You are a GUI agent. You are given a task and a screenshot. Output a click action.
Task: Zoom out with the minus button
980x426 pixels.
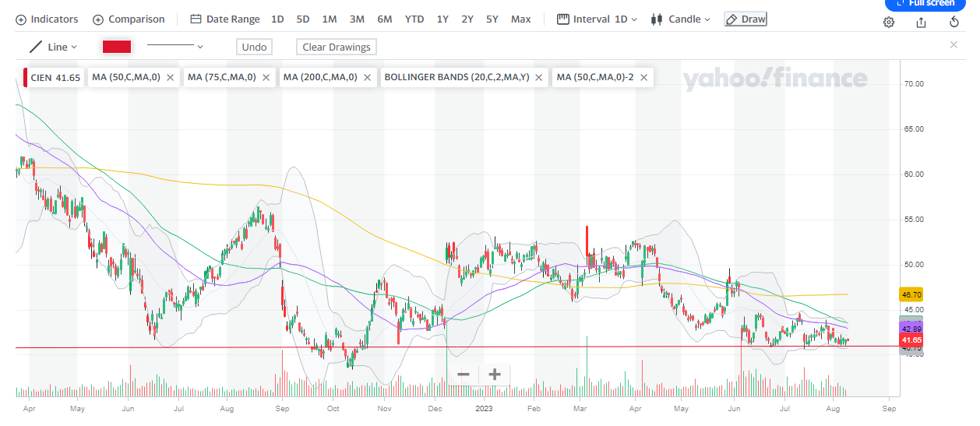[x=464, y=375]
